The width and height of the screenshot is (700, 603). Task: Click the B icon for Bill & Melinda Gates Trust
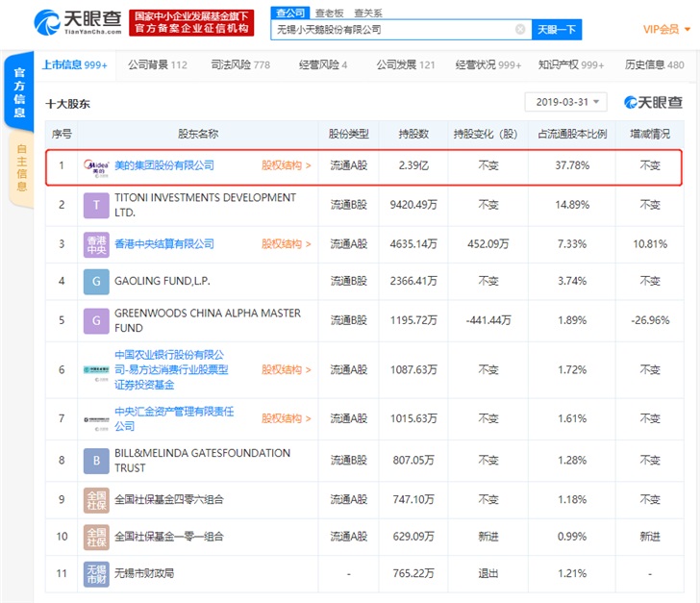[96, 461]
